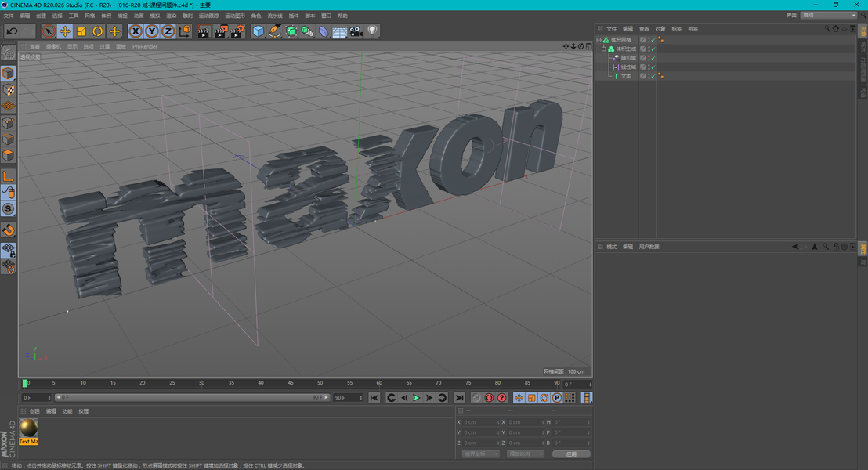Open the 缩放比例 dropdown in coordinates panel
Image resolution: width=868 pixels, height=470 pixels.
tap(525, 454)
